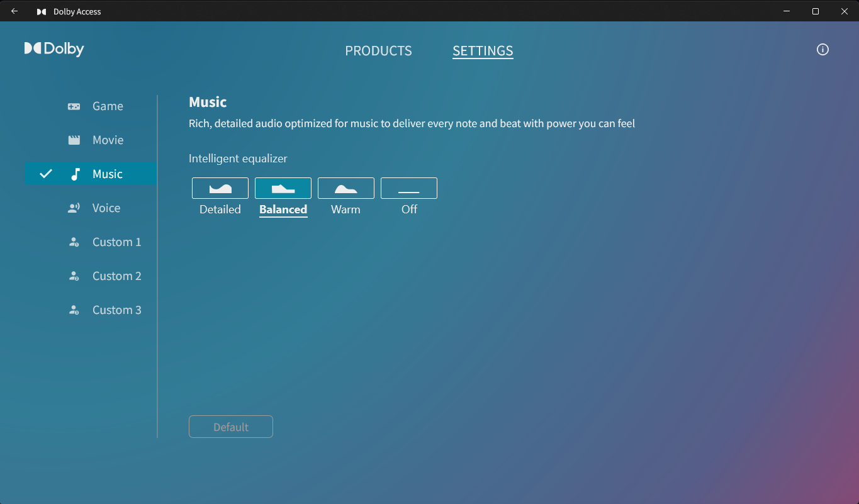Screen dimensions: 859x504
Task: Switch the equalizer to Warm
Action: [x=346, y=188]
